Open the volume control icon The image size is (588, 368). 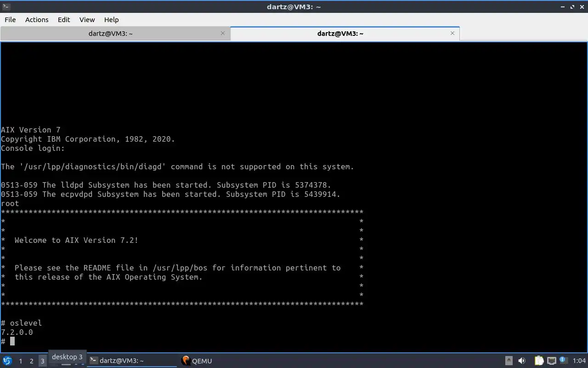522,361
